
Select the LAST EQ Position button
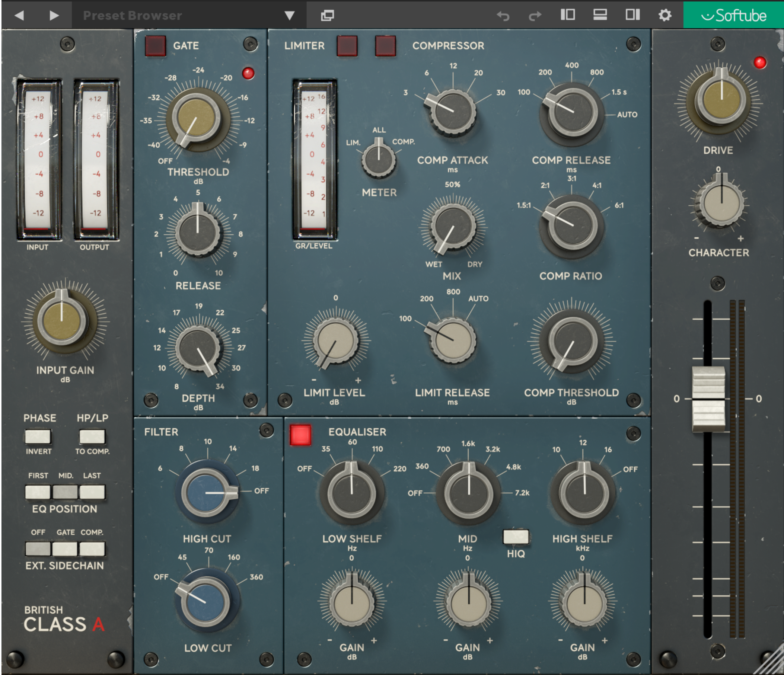coord(92,492)
